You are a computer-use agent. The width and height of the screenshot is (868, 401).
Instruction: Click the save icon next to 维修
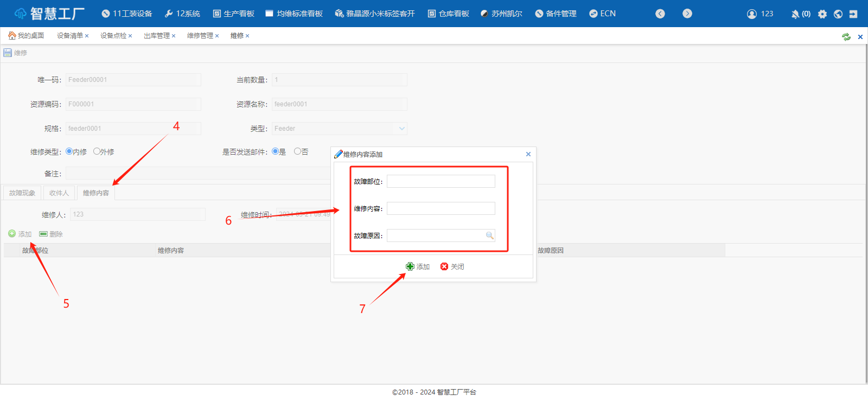pos(8,53)
